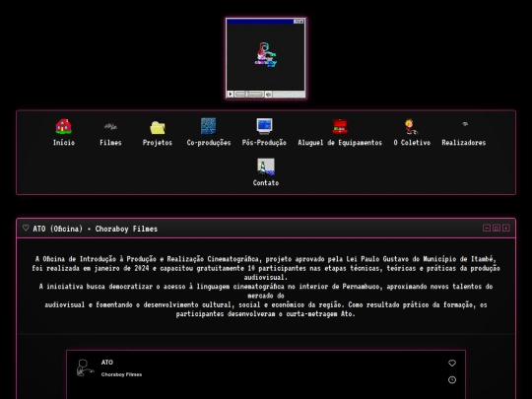
Task: Like the ATO video with heart icon
Action: click(x=452, y=363)
